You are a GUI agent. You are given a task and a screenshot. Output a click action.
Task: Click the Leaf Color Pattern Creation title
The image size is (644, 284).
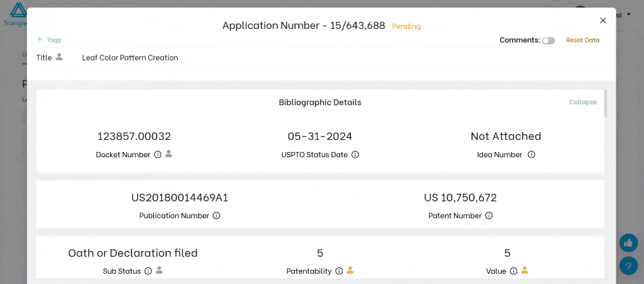pyautogui.click(x=130, y=57)
